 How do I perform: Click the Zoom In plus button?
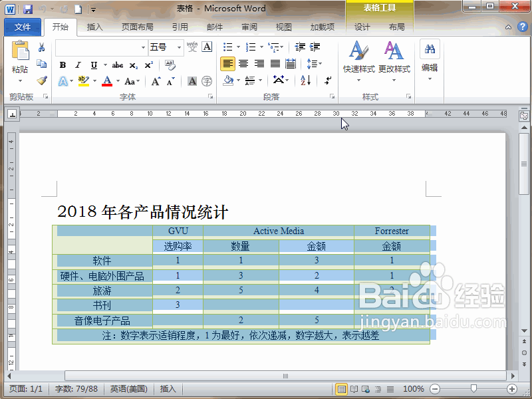(x=511, y=389)
